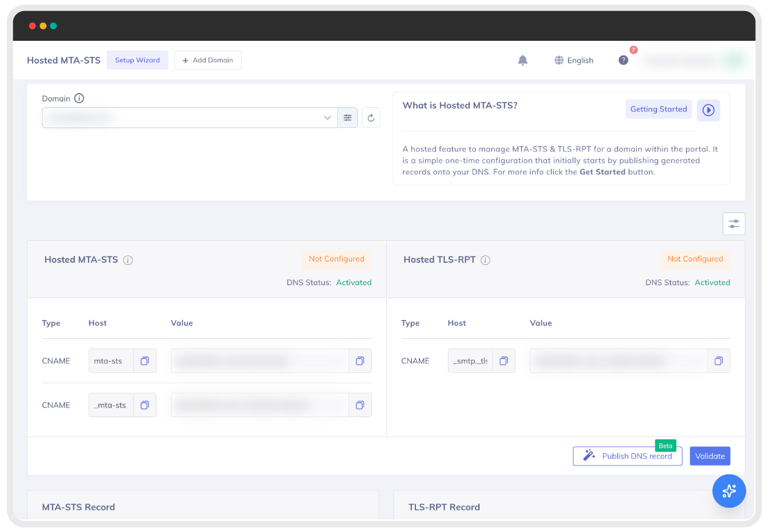Click the Beta label badge

point(665,446)
